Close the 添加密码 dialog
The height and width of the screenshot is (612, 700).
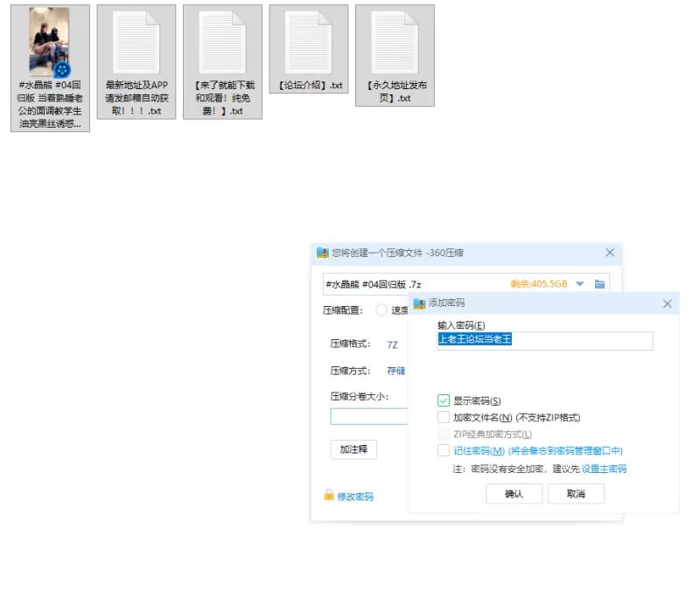coord(667,303)
